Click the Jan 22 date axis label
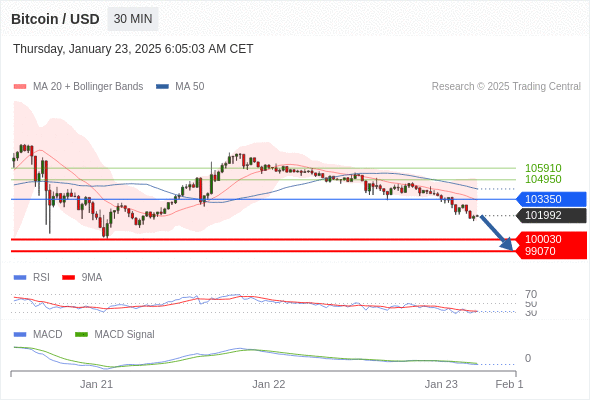590x400 pixels. (269, 384)
